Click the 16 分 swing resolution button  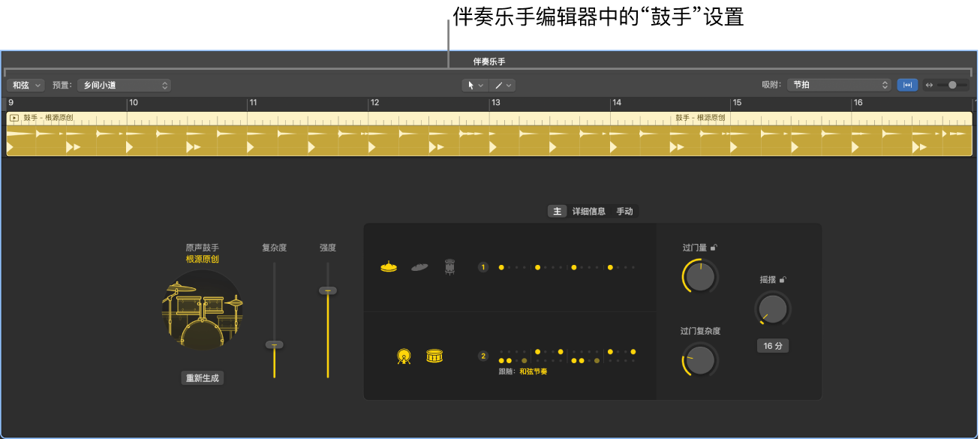tap(772, 346)
